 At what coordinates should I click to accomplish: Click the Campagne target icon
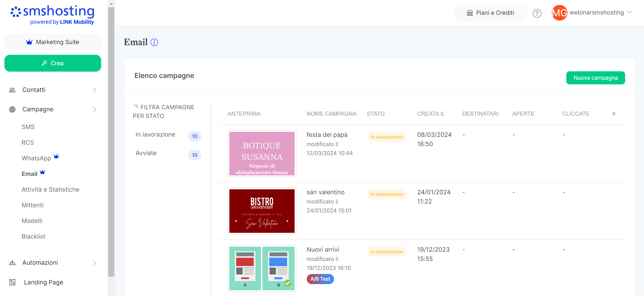(x=12, y=110)
